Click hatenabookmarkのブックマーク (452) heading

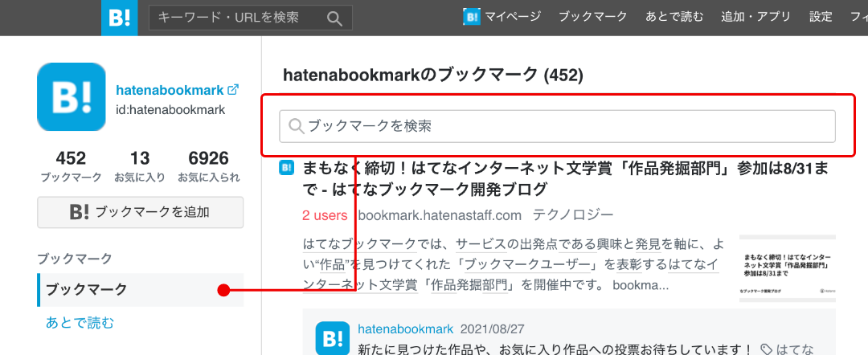coord(433,75)
